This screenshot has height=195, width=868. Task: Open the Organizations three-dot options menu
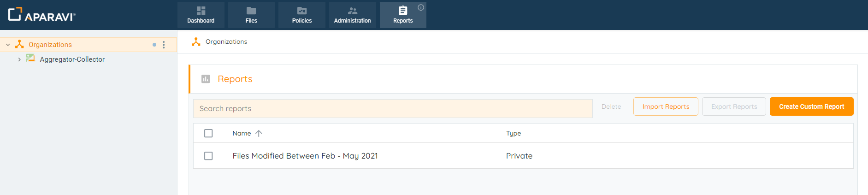point(164,45)
